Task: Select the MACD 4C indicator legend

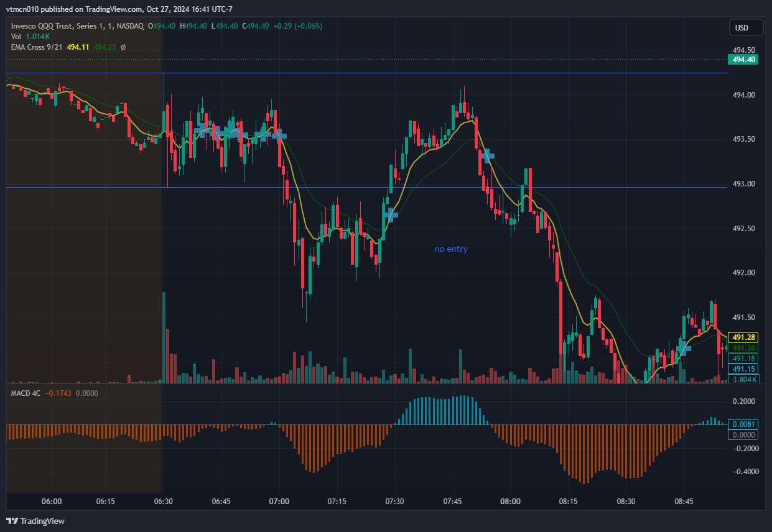Action: coord(26,393)
